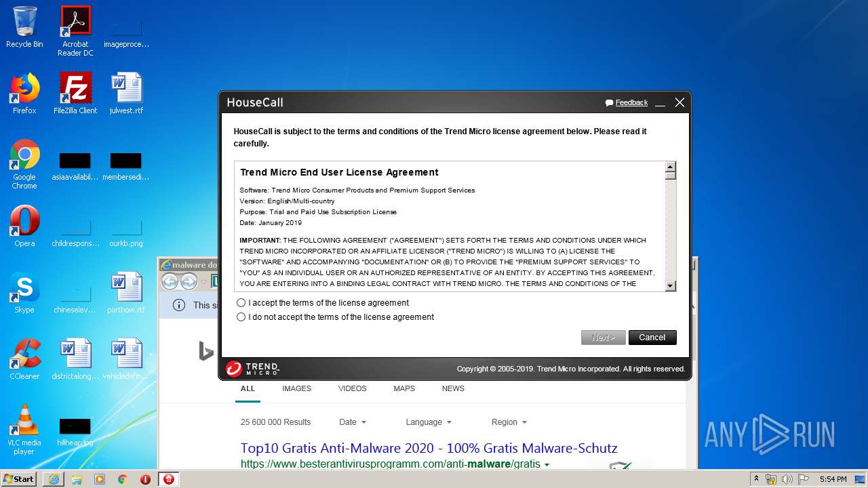868x488 pixels.
Task: Select ourkb.png desktop file
Action: [x=126, y=230]
